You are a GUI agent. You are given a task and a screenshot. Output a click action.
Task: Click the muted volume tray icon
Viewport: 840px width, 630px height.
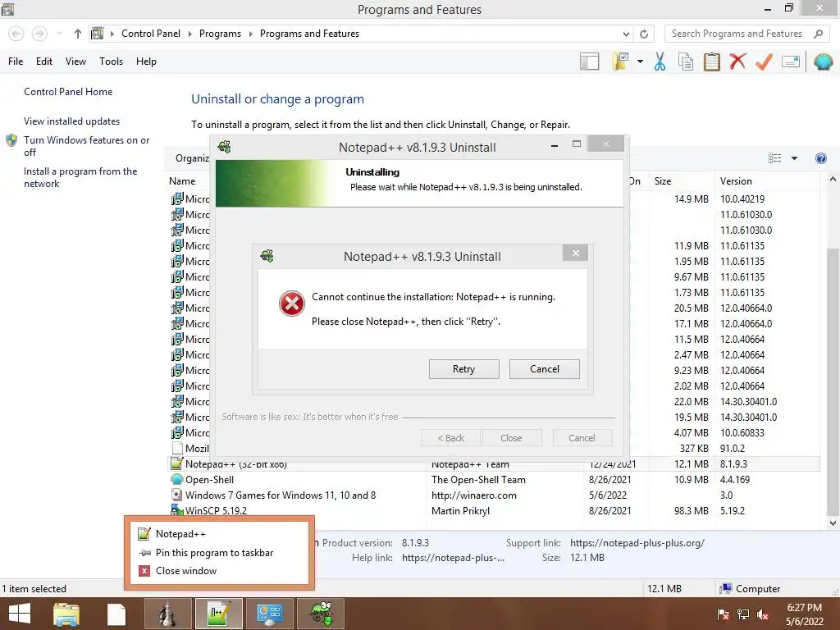[763, 614]
